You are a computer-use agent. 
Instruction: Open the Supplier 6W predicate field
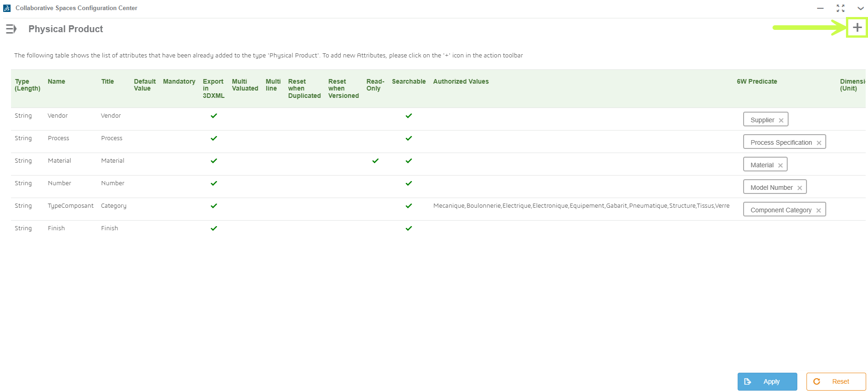coord(766,119)
